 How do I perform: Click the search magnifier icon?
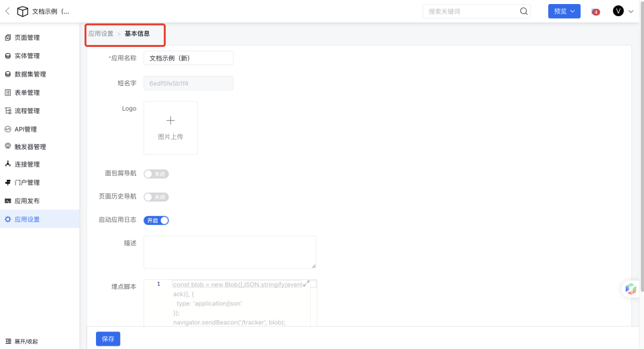coord(523,11)
